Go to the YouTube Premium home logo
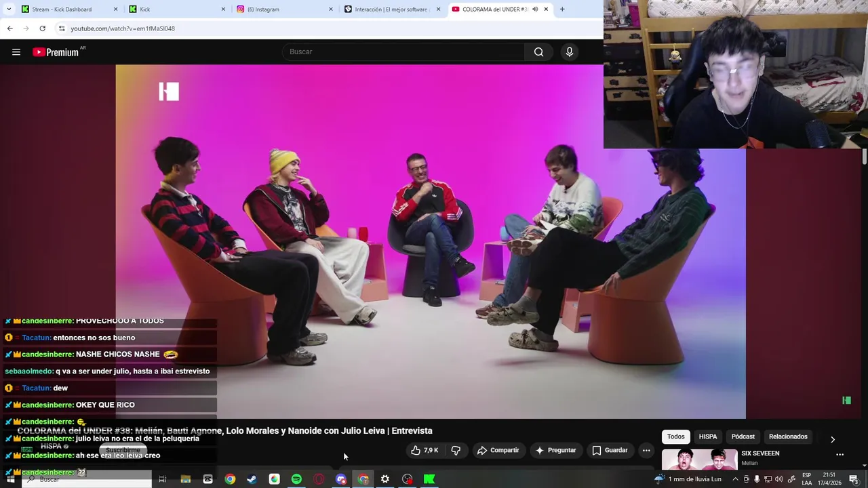868x488 pixels. pos(57,52)
